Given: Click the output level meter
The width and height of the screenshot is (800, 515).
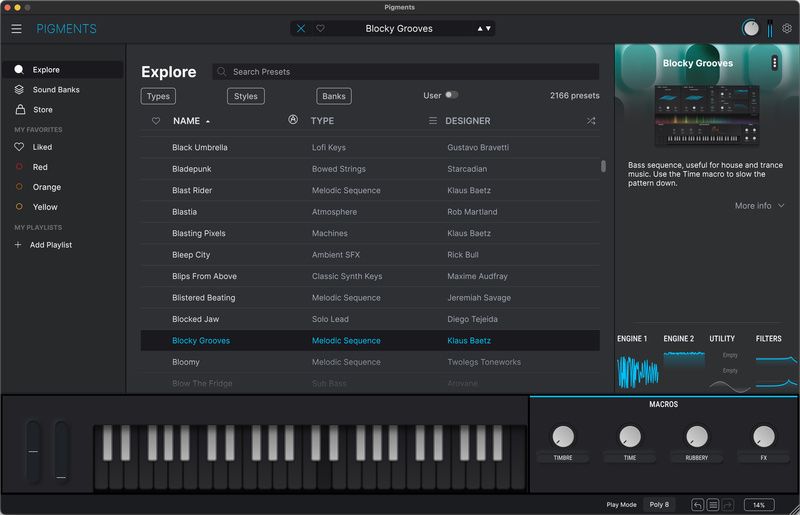Looking at the screenshot, I should pyautogui.click(x=770, y=29).
